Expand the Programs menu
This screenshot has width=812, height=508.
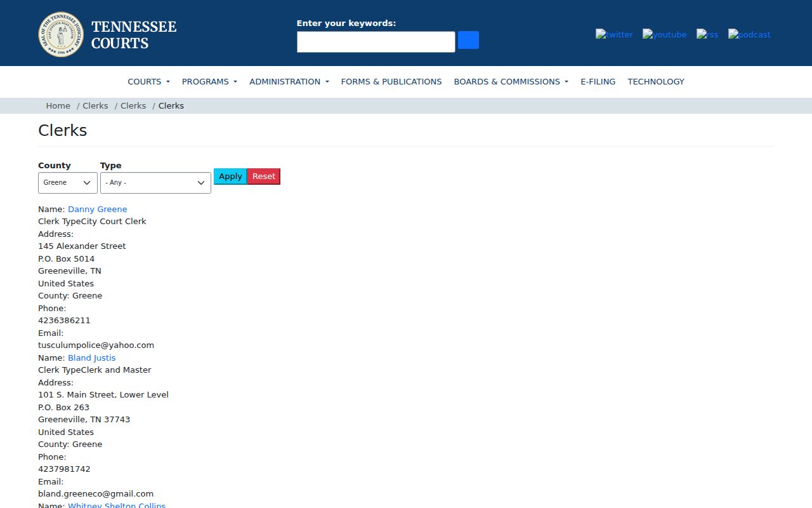pos(209,81)
